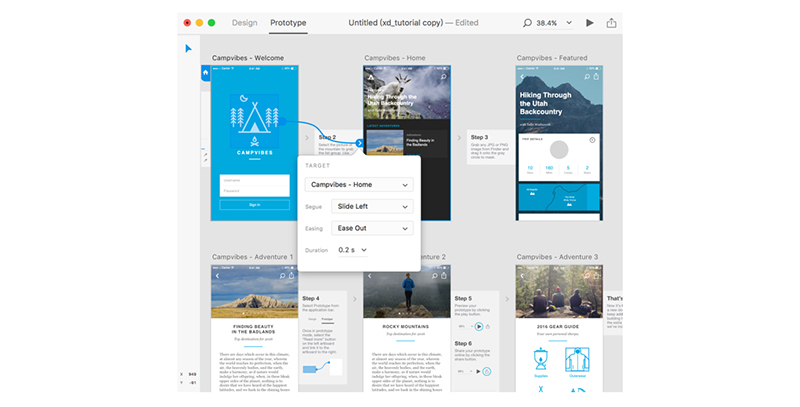
Task: Click the blue connector arrow handle on Home artboard
Action: pyautogui.click(x=357, y=143)
